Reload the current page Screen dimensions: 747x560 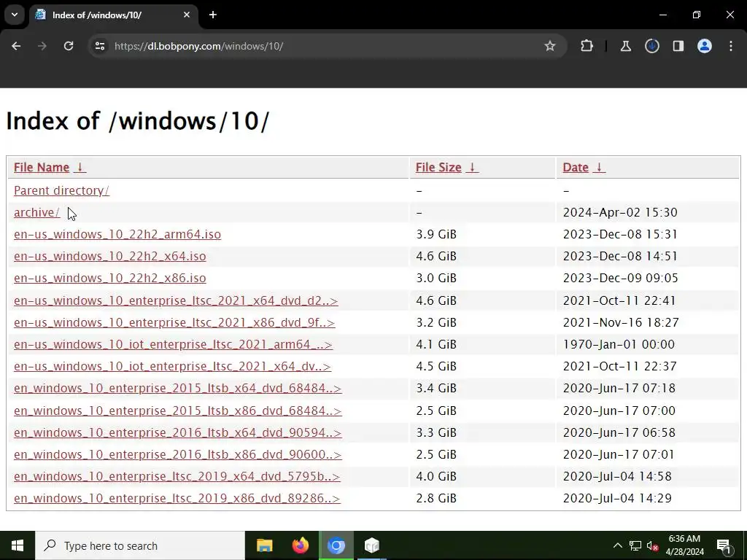point(69,46)
